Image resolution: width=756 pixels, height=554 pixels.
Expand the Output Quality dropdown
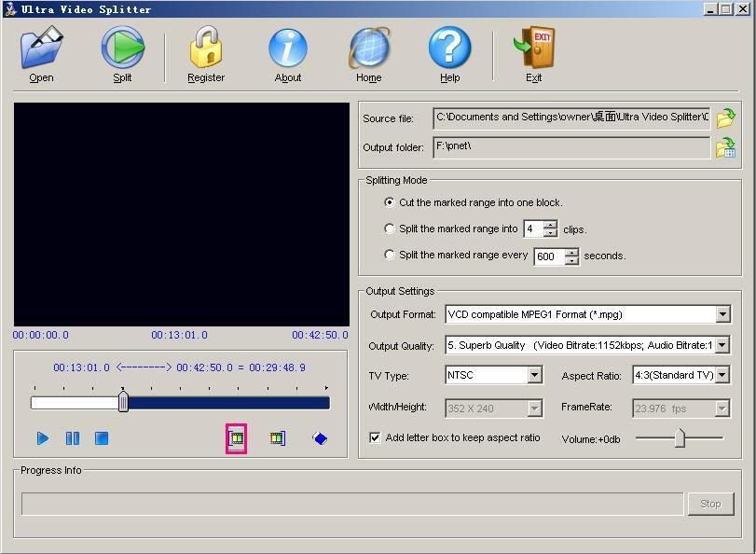coord(722,345)
